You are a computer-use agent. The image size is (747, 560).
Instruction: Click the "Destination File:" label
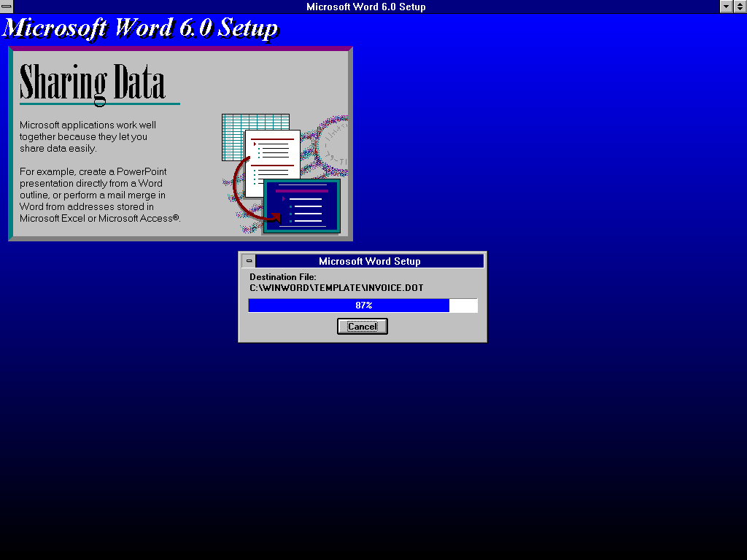pos(283,277)
